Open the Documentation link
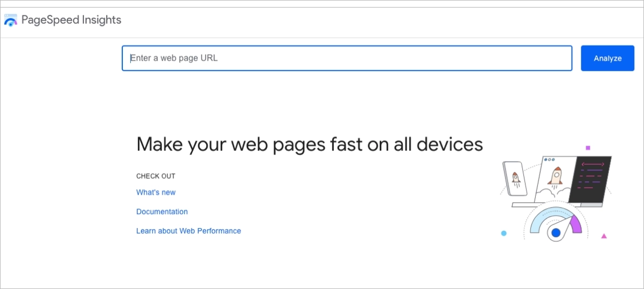Image resolution: width=644 pixels, height=289 pixels. tap(162, 212)
